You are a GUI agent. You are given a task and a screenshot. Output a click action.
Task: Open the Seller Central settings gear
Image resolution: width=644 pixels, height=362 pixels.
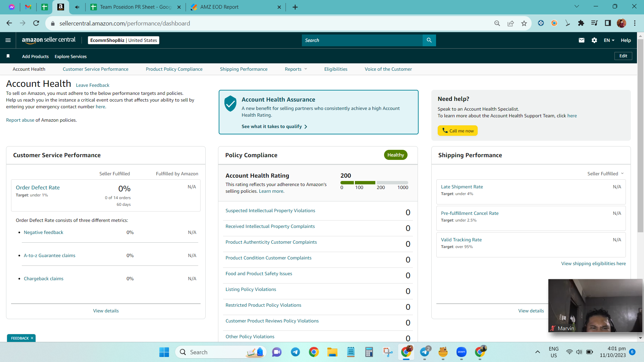tap(594, 40)
